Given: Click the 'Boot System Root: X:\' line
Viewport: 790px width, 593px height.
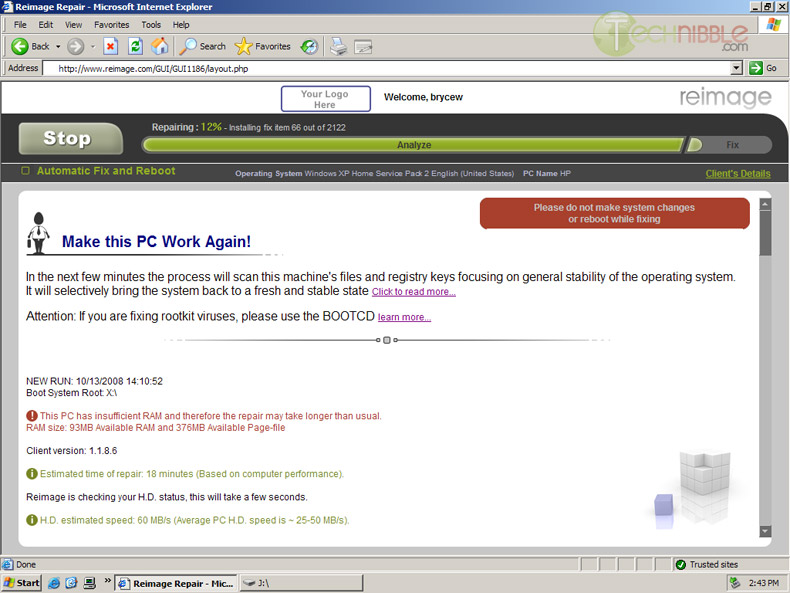Looking at the screenshot, I should point(71,393).
